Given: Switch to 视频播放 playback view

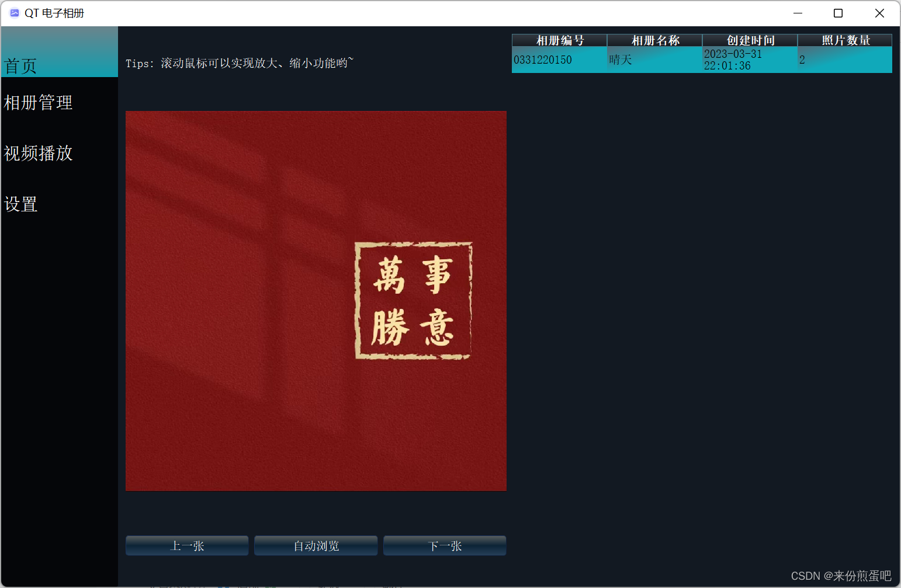Looking at the screenshot, I should coord(37,153).
